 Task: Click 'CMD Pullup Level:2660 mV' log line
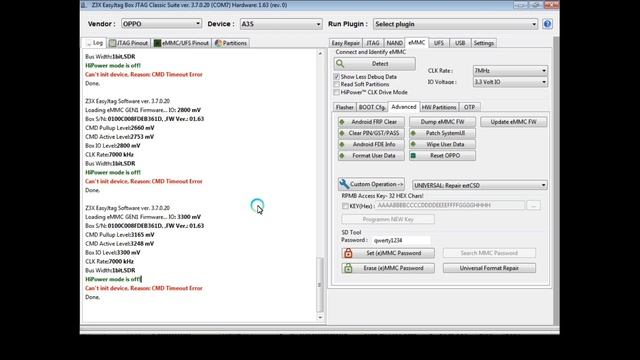click(x=120, y=128)
